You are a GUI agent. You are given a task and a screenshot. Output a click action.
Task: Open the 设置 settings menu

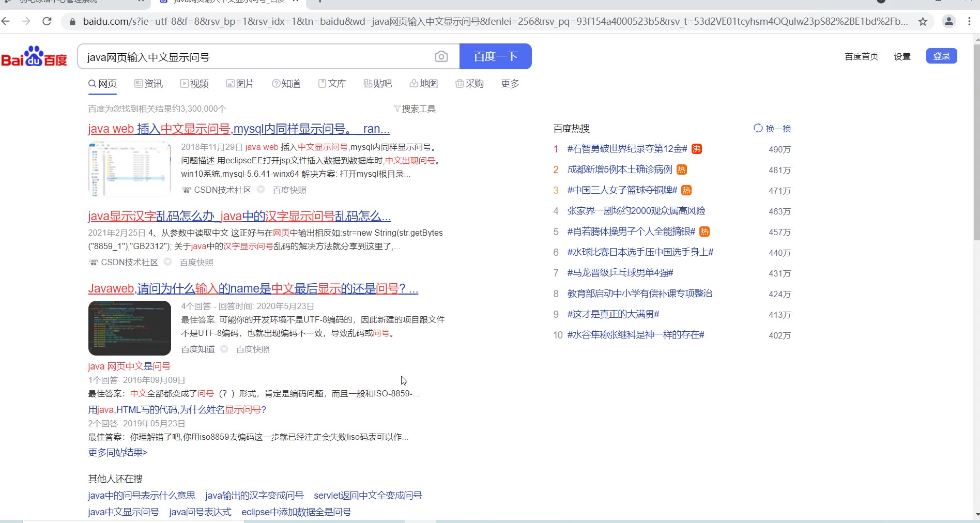[902, 57]
